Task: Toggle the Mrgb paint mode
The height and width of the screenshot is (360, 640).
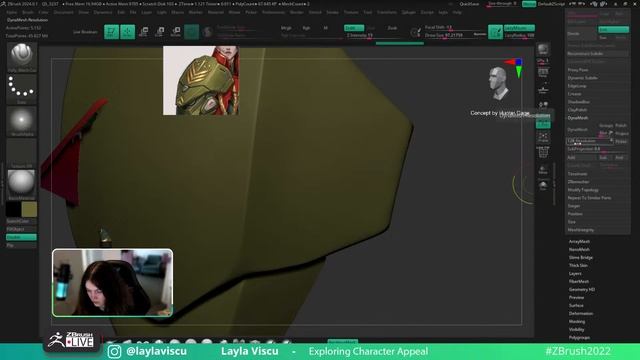Action: pos(286,28)
